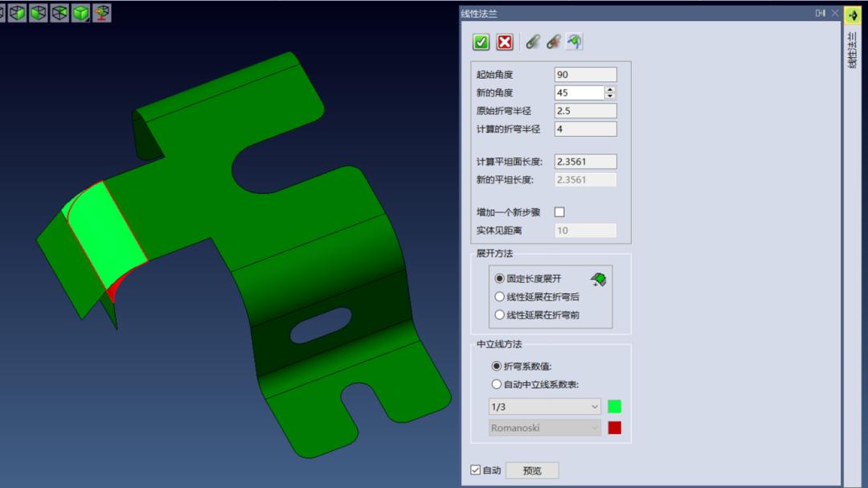The height and width of the screenshot is (488, 868).
Task: Click the 原始折弯半径 field showing 2.5
Action: (x=586, y=111)
